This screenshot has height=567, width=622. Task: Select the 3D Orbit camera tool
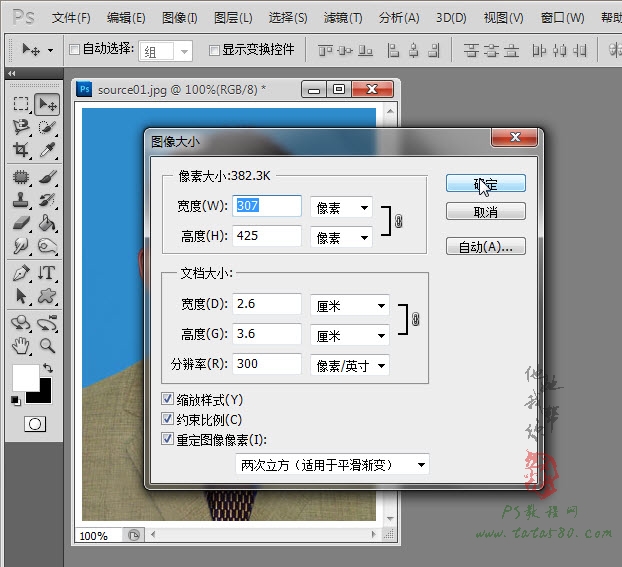[47, 323]
